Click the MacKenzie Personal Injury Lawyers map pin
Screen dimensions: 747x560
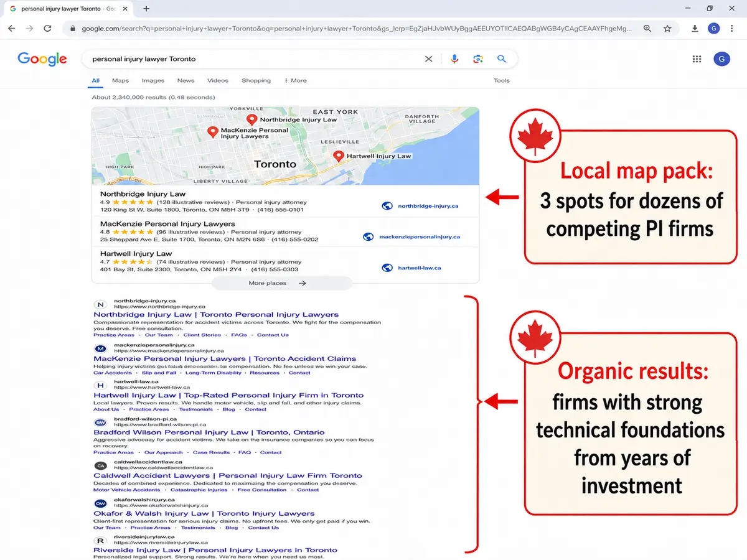(212, 132)
